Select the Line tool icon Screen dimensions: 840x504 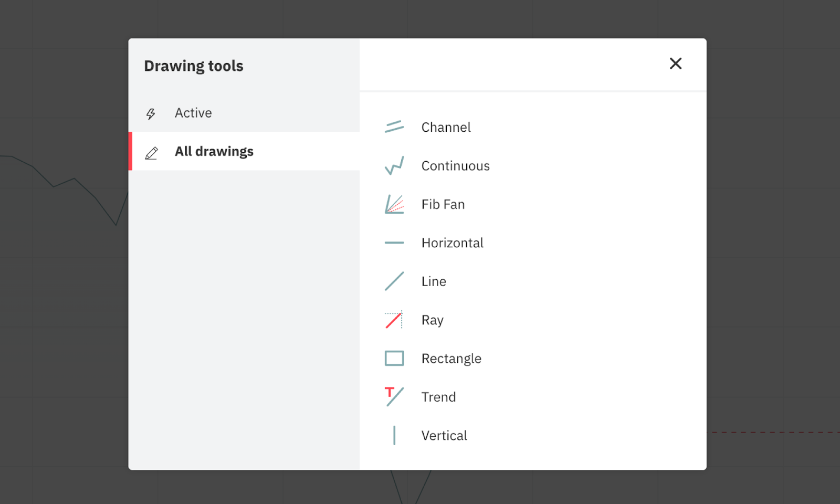point(394,281)
